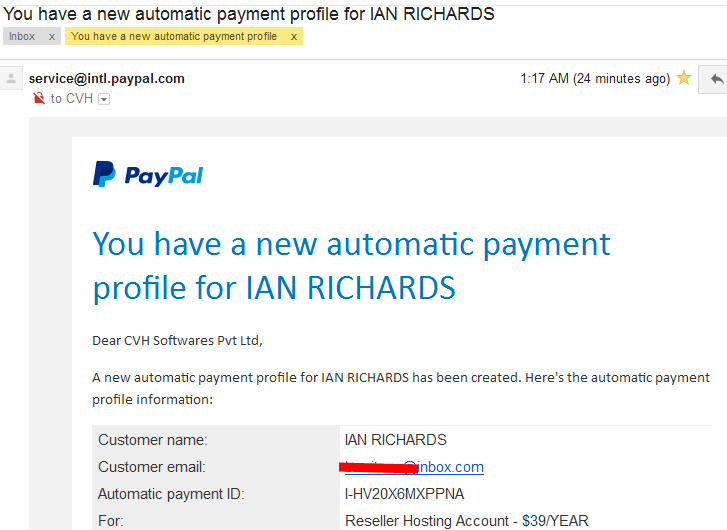
Task: Expand recipient details dropdown next to CVH
Action: [x=104, y=99]
